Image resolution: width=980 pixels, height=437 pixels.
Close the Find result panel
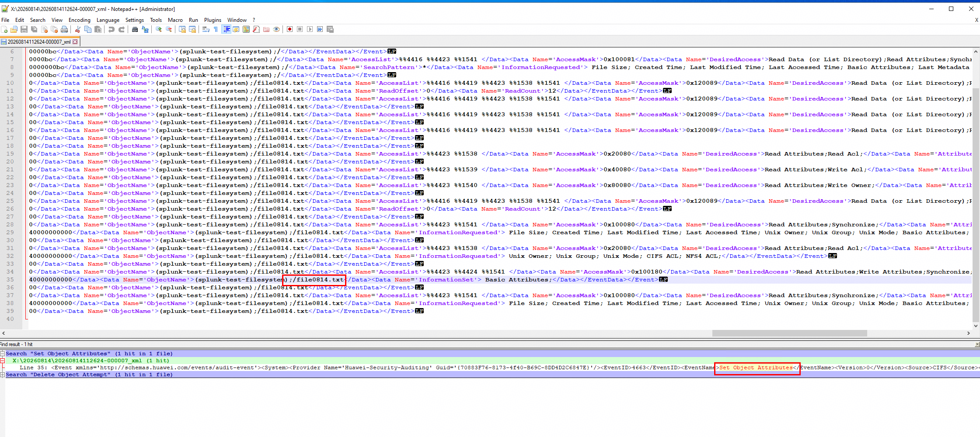click(x=977, y=344)
